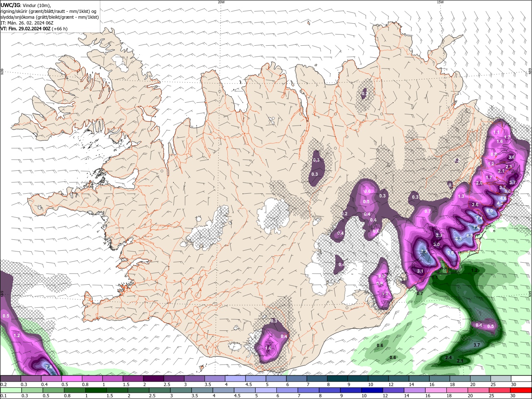Click the 'slydda/snjókoma' legend description line

pos(50,17)
